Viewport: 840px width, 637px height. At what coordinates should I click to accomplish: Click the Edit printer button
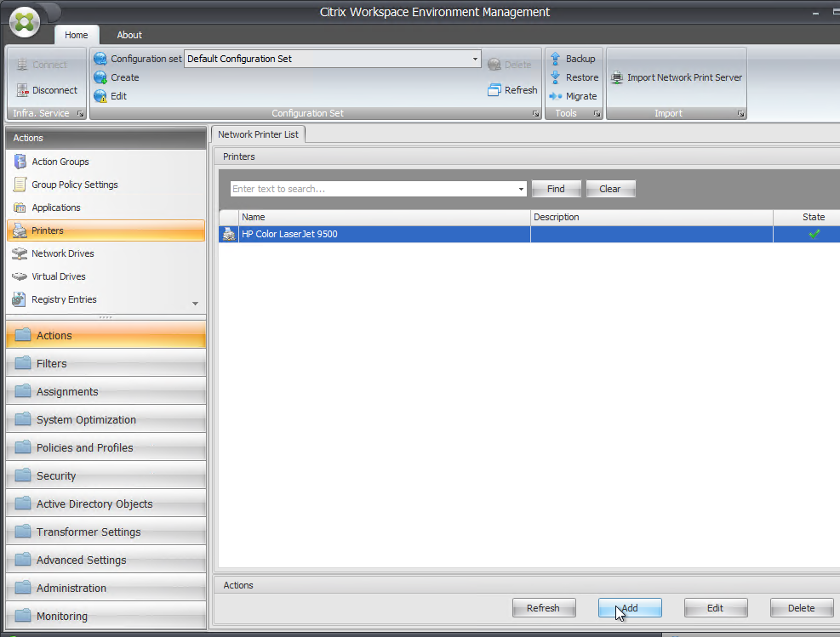click(715, 608)
